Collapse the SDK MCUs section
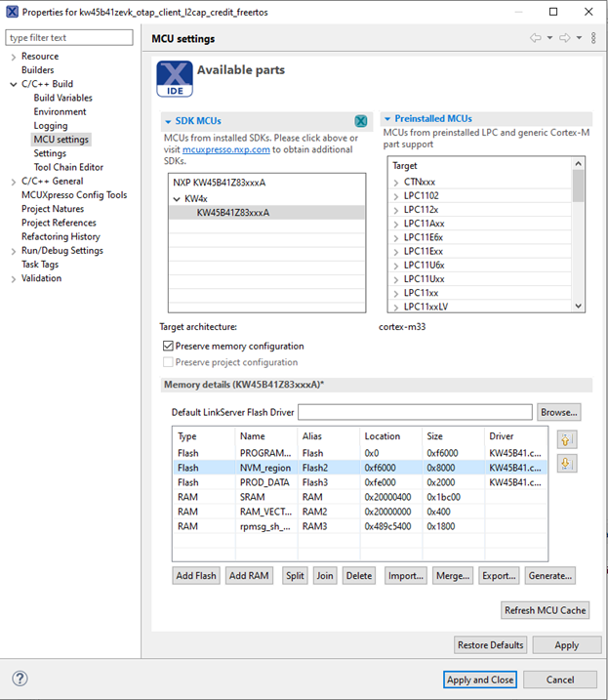 (166, 120)
